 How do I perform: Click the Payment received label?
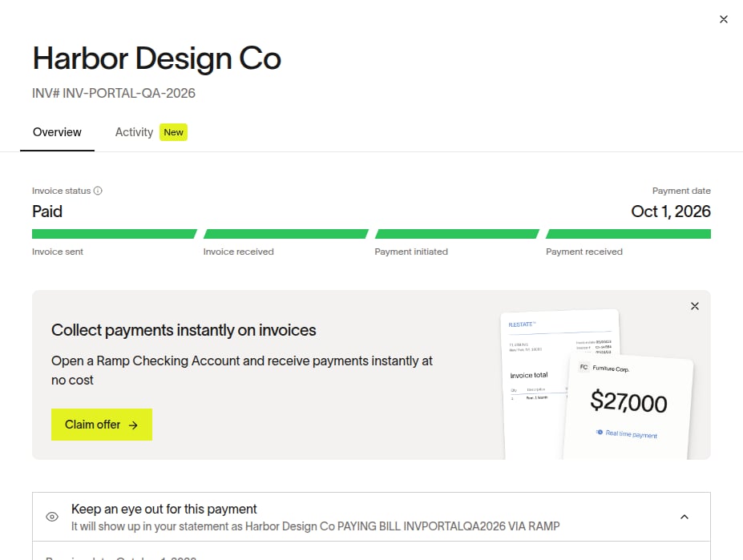click(583, 252)
